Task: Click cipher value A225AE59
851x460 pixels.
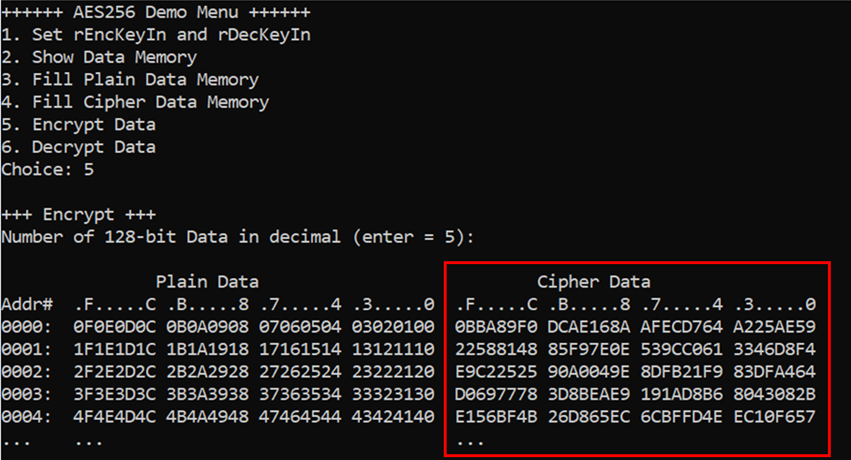Action: click(774, 327)
